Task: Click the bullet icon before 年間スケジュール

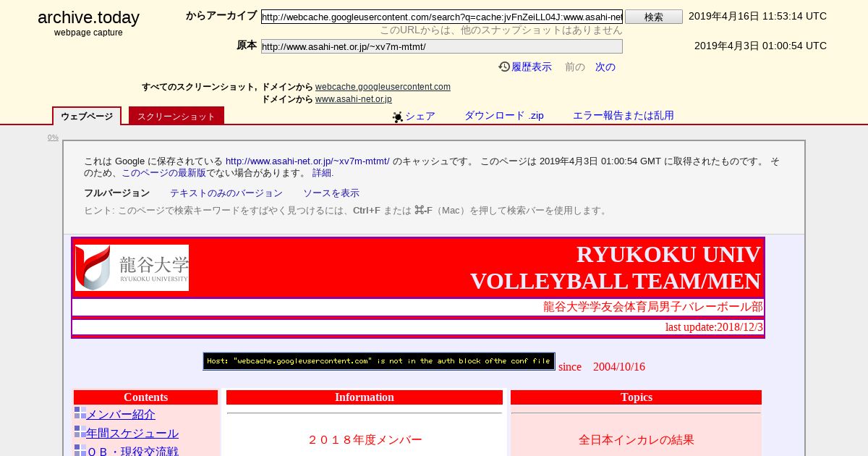Action: pyautogui.click(x=80, y=432)
